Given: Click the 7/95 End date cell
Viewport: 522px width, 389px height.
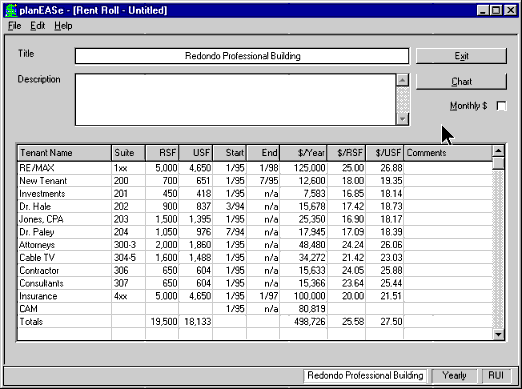Looking at the screenshot, I should [x=263, y=181].
